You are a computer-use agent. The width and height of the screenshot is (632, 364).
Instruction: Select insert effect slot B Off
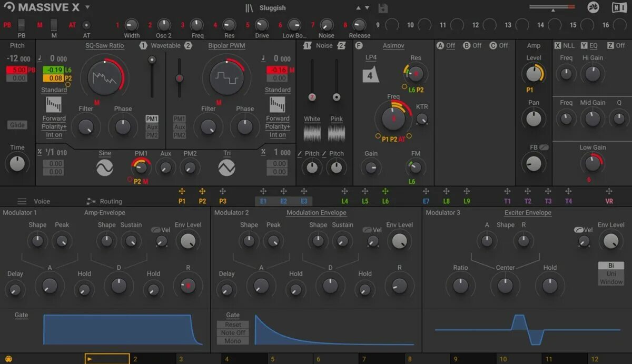point(472,46)
